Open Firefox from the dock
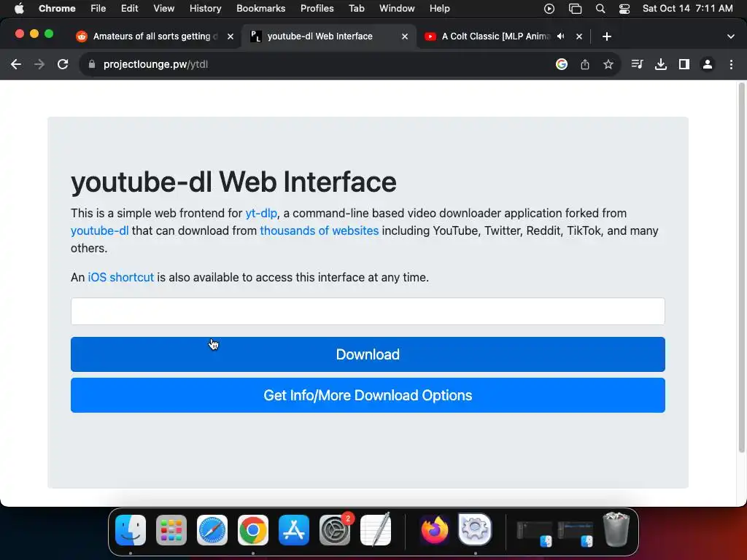This screenshot has height=560, width=747. [x=434, y=530]
